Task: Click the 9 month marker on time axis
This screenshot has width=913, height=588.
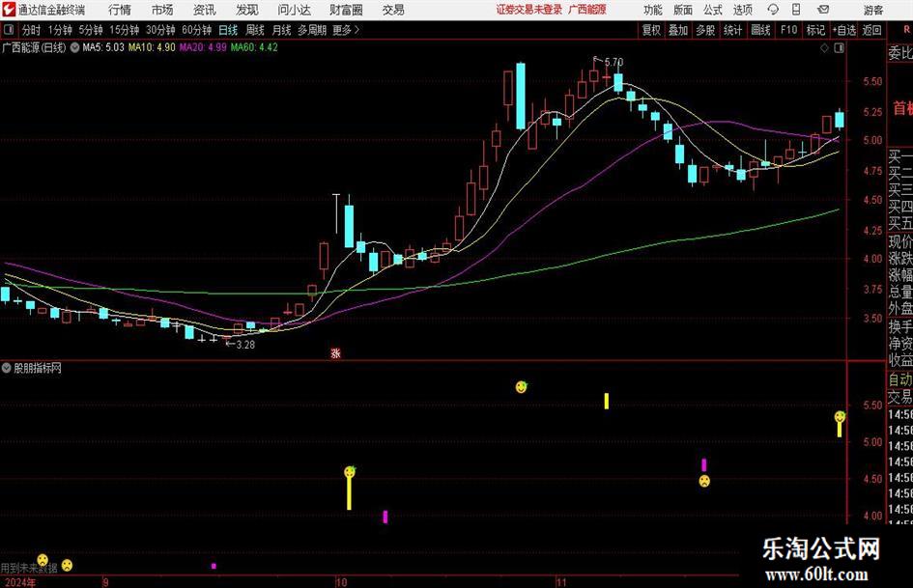Action: [105, 582]
